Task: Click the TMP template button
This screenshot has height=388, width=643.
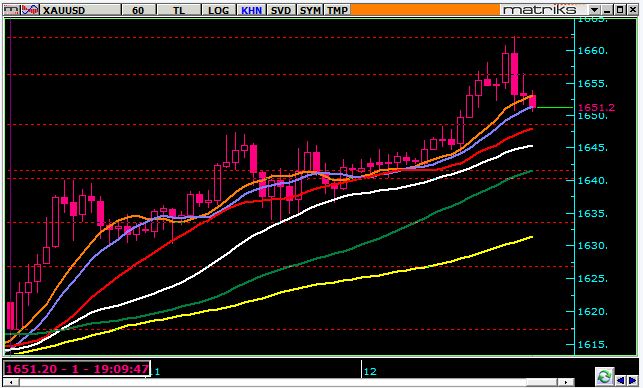Action: tap(337, 10)
